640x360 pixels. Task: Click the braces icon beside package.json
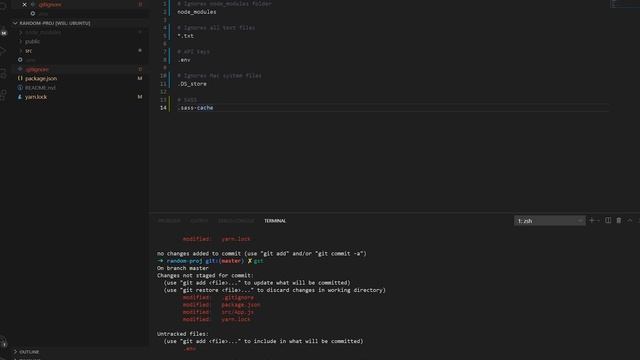(20, 78)
